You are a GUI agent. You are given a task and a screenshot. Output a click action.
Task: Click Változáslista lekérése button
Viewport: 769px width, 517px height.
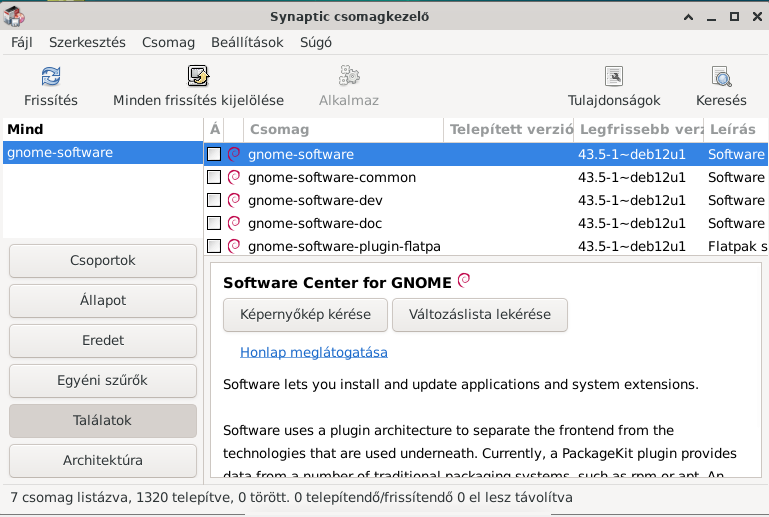(x=480, y=314)
